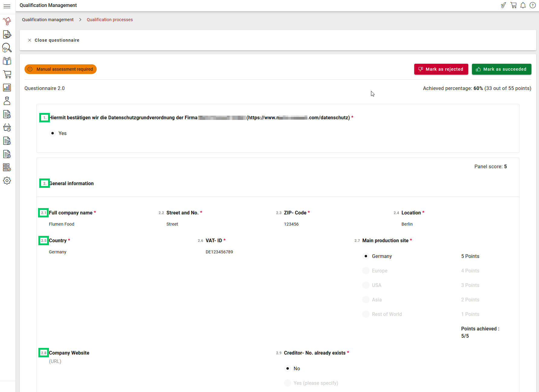Click the Manual assessment required badge
The width and height of the screenshot is (539, 392).
coord(60,69)
